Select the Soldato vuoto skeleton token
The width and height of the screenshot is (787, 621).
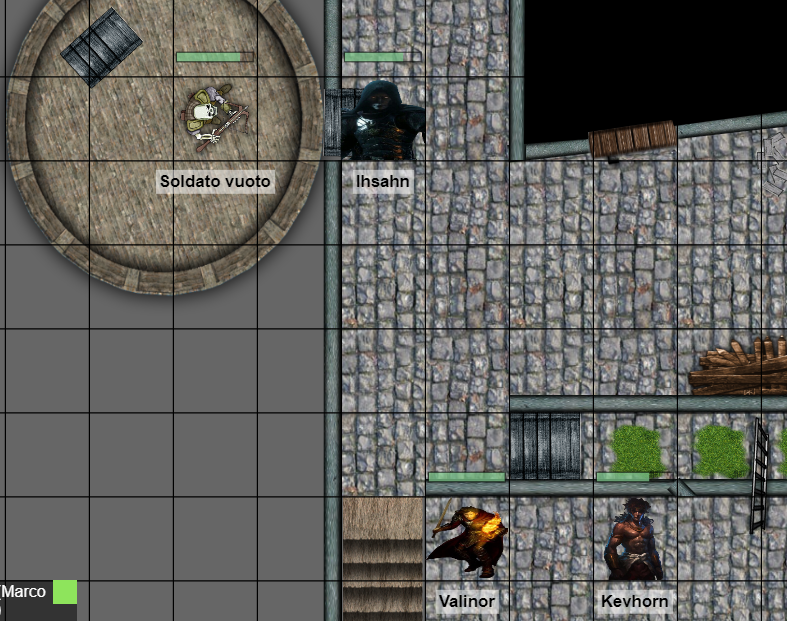click(x=217, y=119)
